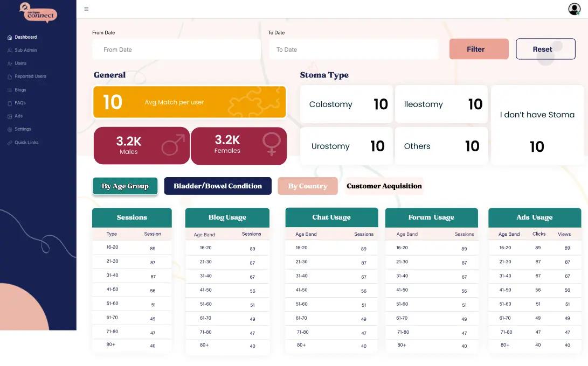Click the Sub Admin sidebar icon
This screenshot has height=366, width=588.
point(10,51)
